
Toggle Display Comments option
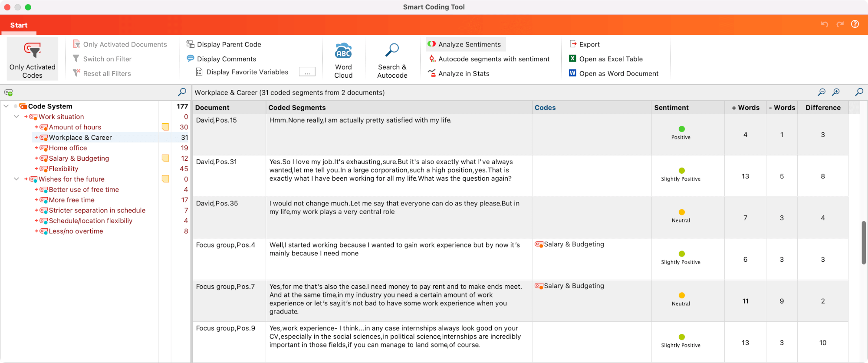(221, 59)
